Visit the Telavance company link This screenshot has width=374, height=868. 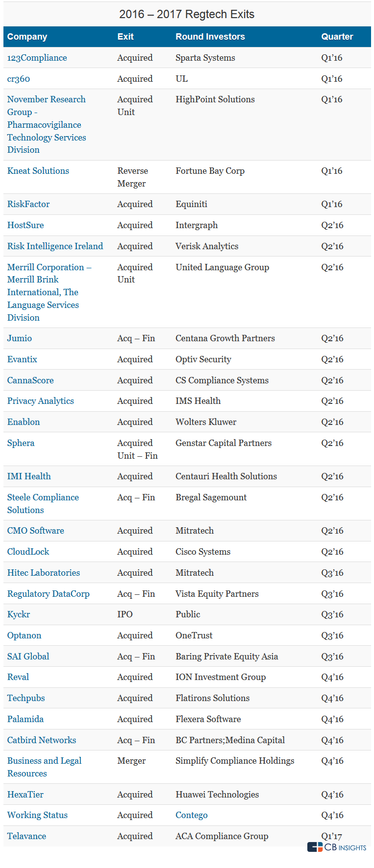point(26,836)
